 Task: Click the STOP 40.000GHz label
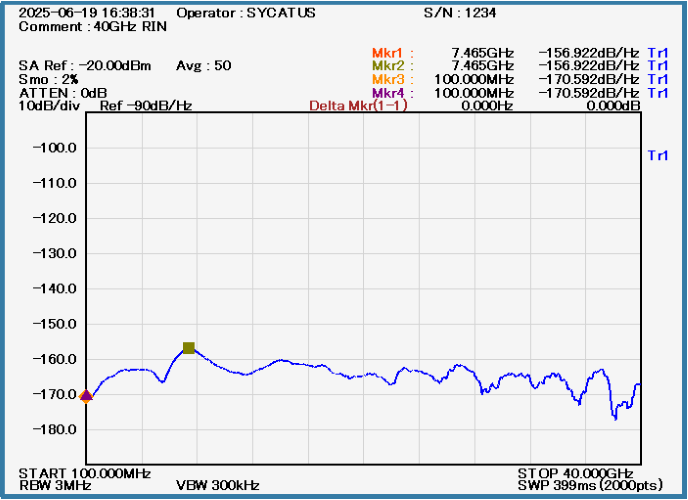pos(575,474)
